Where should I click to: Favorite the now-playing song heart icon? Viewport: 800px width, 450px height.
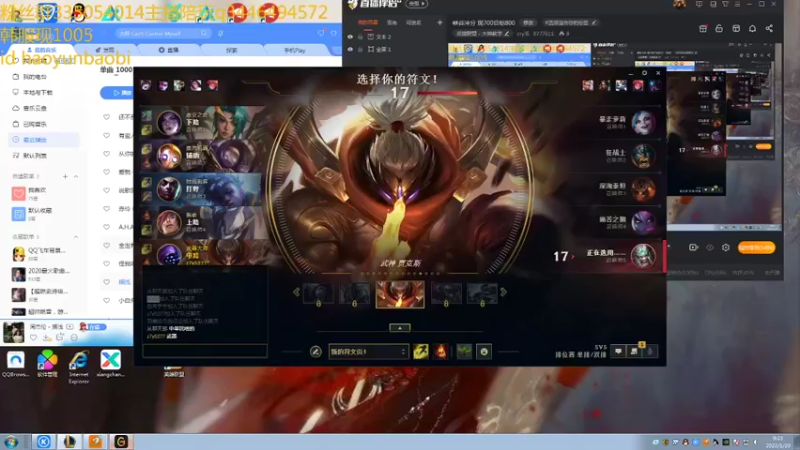point(33,337)
